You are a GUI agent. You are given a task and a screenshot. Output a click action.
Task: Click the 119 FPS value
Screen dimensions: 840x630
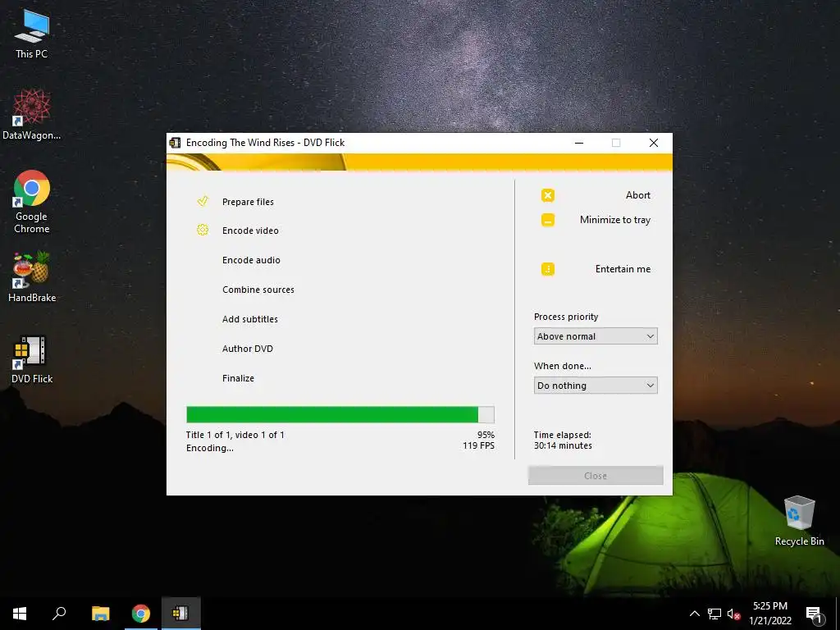coord(478,445)
